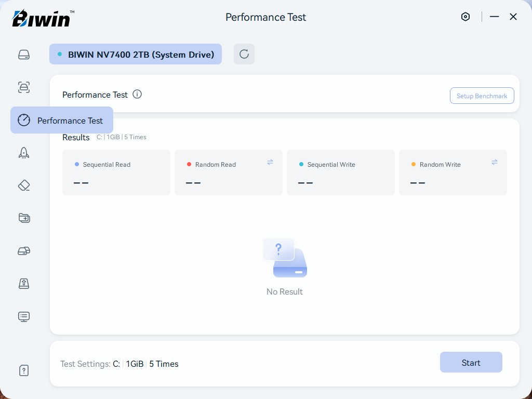
Task: Open the monitor system info icon
Action: [x=24, y=316]
